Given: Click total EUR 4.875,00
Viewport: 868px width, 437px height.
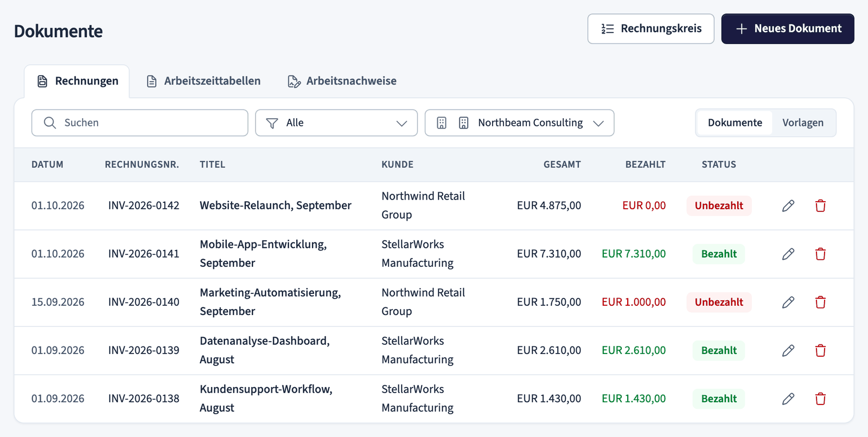Looking at the screenshot, I should [549, 205].
